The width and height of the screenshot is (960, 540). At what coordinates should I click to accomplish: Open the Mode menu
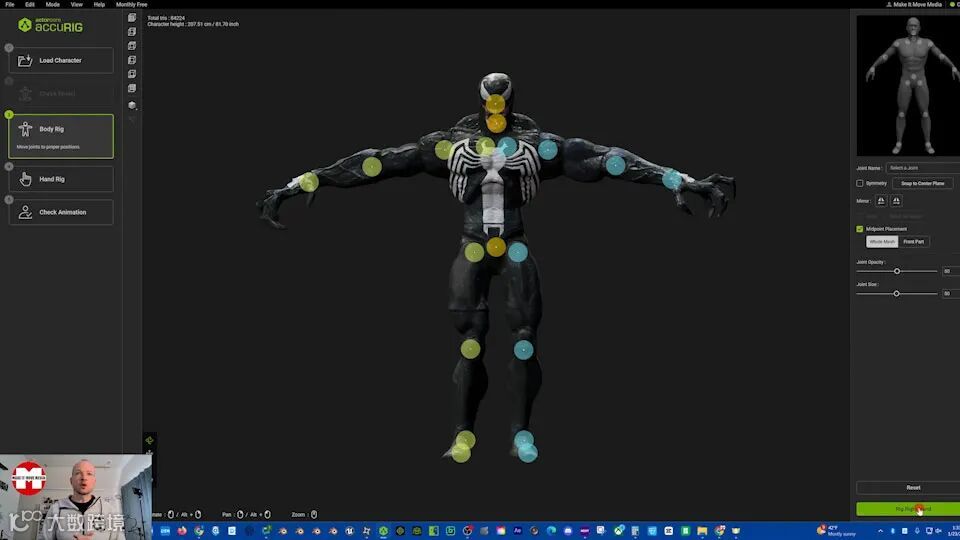point(53,4)
